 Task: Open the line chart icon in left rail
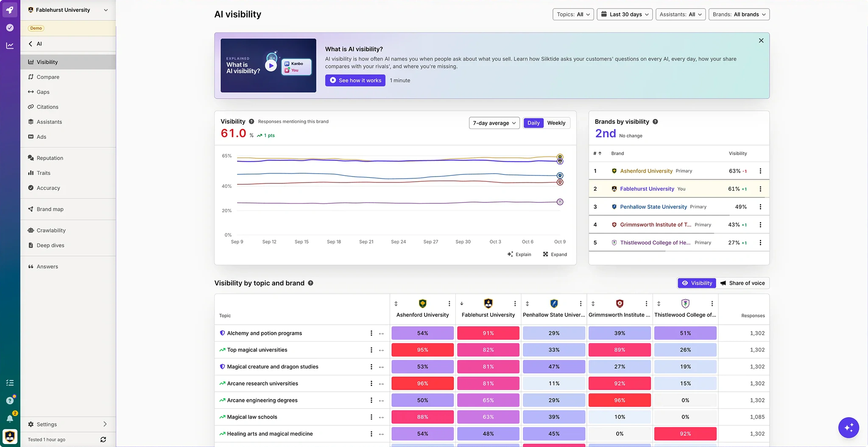[10, 45]
